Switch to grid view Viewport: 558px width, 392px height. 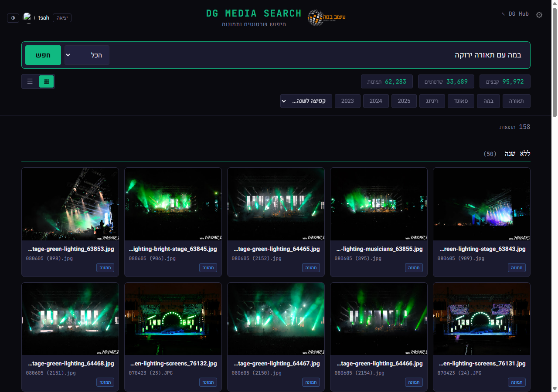46,81
